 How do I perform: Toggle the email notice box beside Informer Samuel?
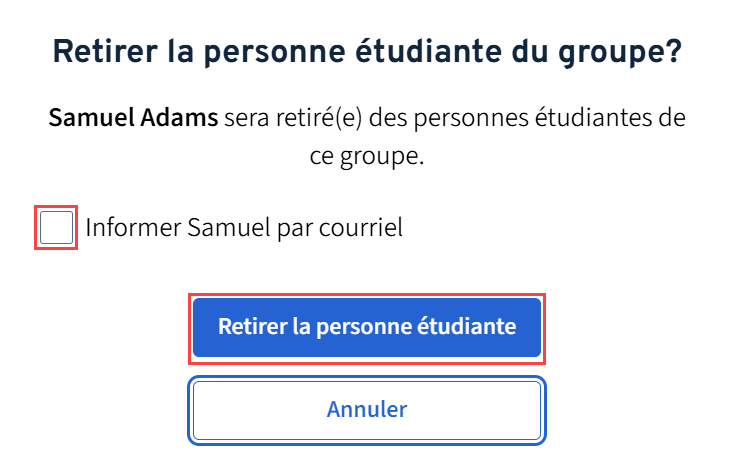point(57,228)
